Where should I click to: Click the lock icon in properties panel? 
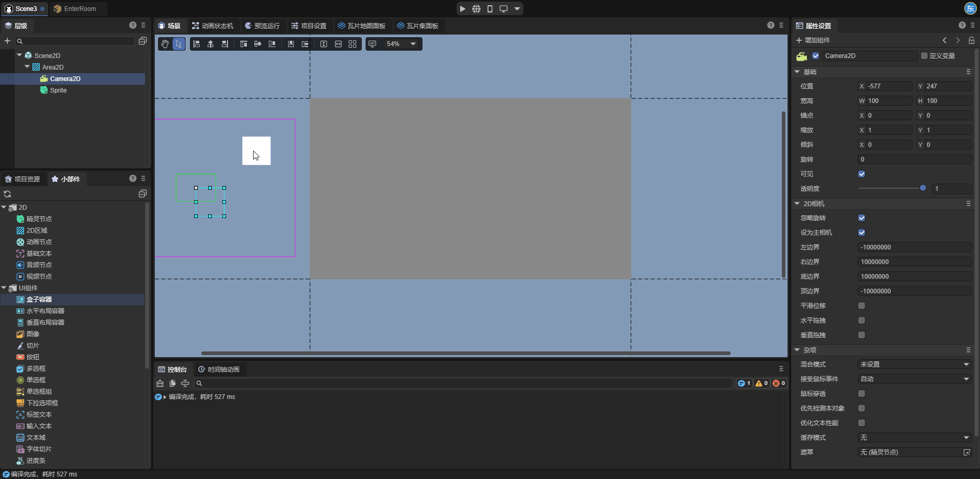click(971, 40)
